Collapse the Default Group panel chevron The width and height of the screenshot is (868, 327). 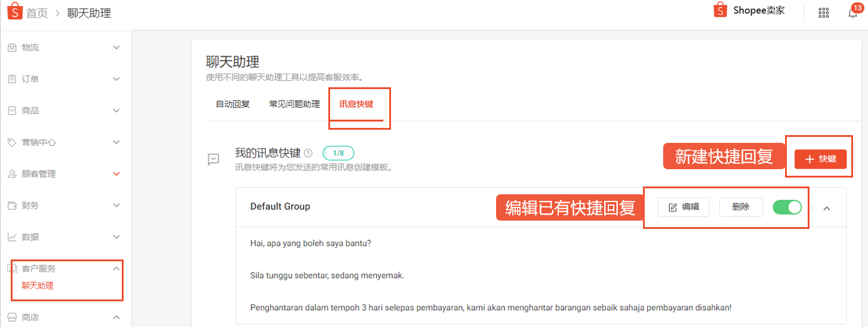[827, 208]
